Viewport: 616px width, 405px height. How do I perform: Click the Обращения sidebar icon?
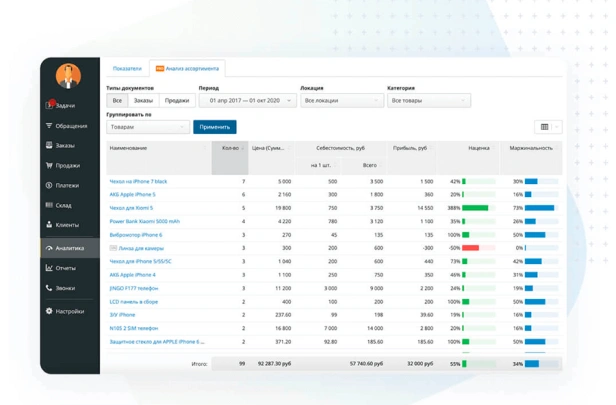tap(49, 126)
